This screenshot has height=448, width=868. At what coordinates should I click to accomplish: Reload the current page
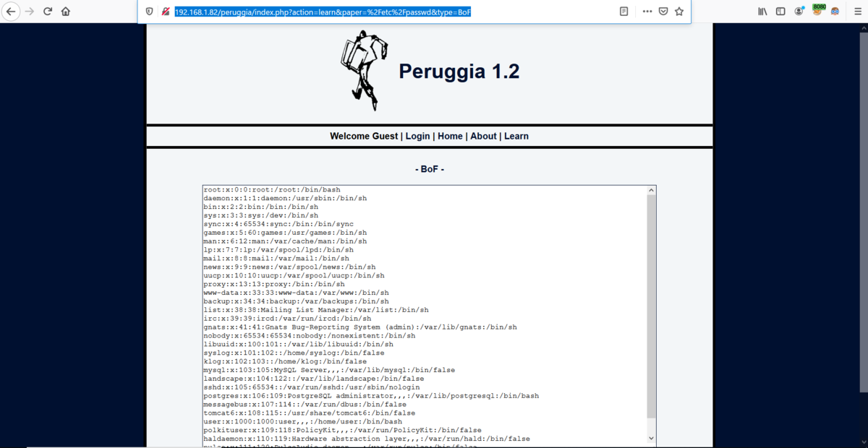click(48, 12)
